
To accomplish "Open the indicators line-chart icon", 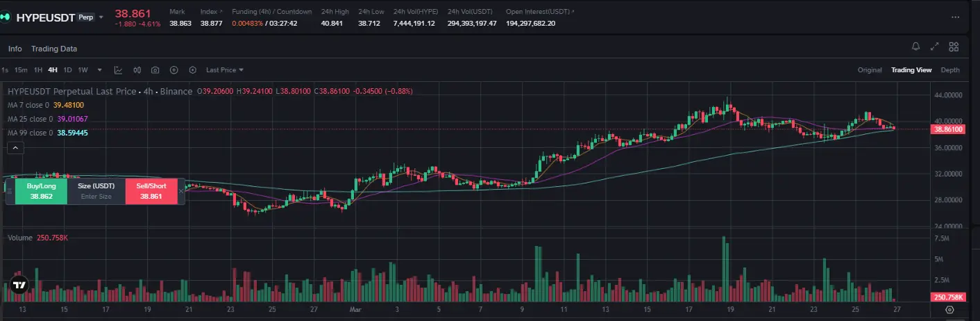I will (118, 70).
